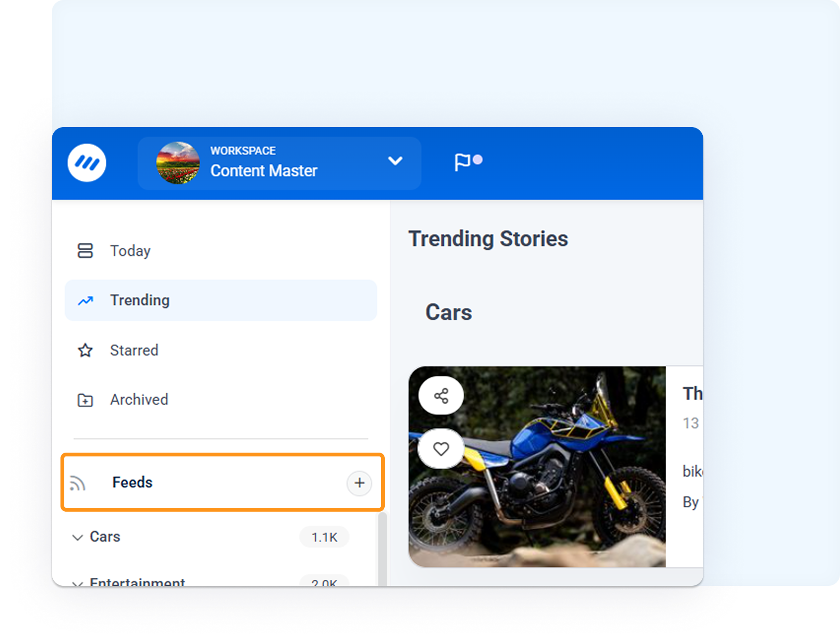Click the Today stacked-cards icon
Image resolution: width=840 pixels, height=643 pixels.
tap(85, 251)
